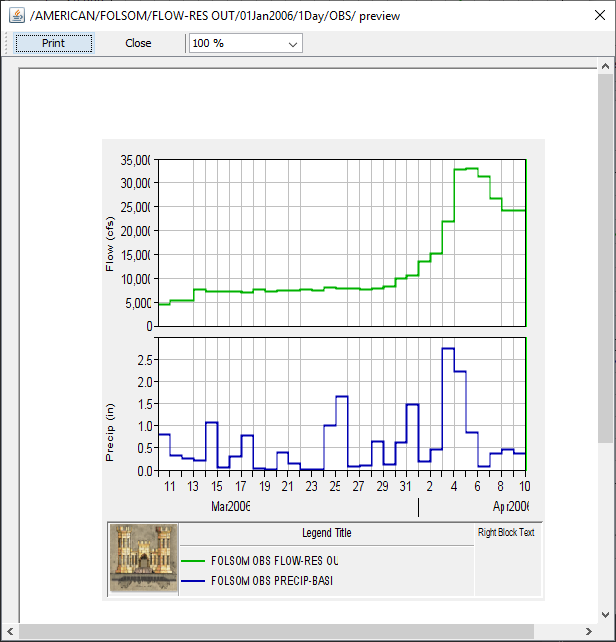Click the horizontal scrollbar left arrow

coord(9,632)
